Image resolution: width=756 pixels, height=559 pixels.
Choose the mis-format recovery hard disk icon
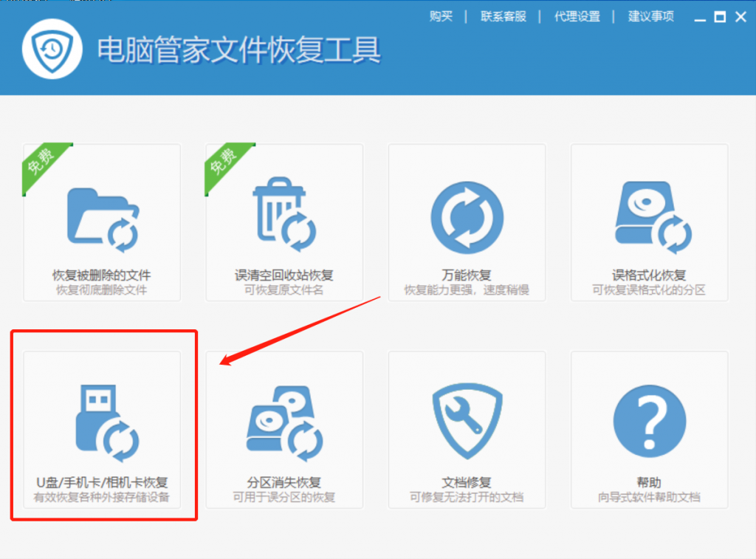pyautogui.click(x=653, y=218)
